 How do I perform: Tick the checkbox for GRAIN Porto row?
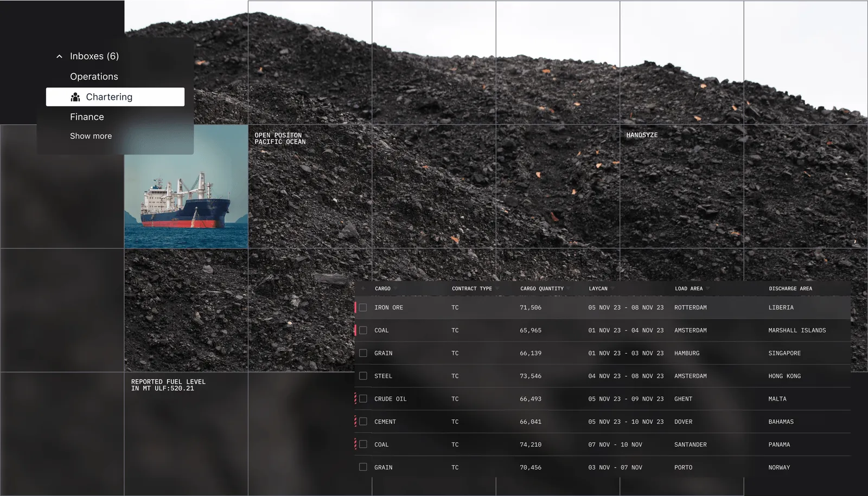click(x=363, y=467)
